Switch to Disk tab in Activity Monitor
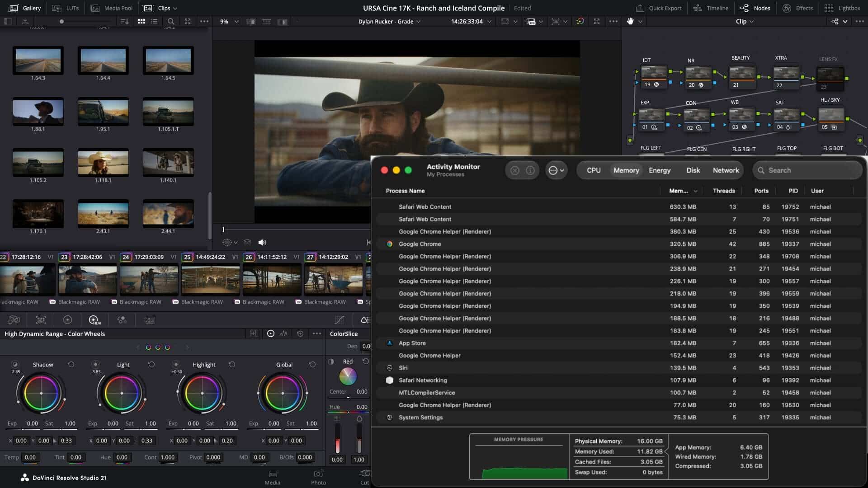868x488 pixels. (x=693, y=170)
